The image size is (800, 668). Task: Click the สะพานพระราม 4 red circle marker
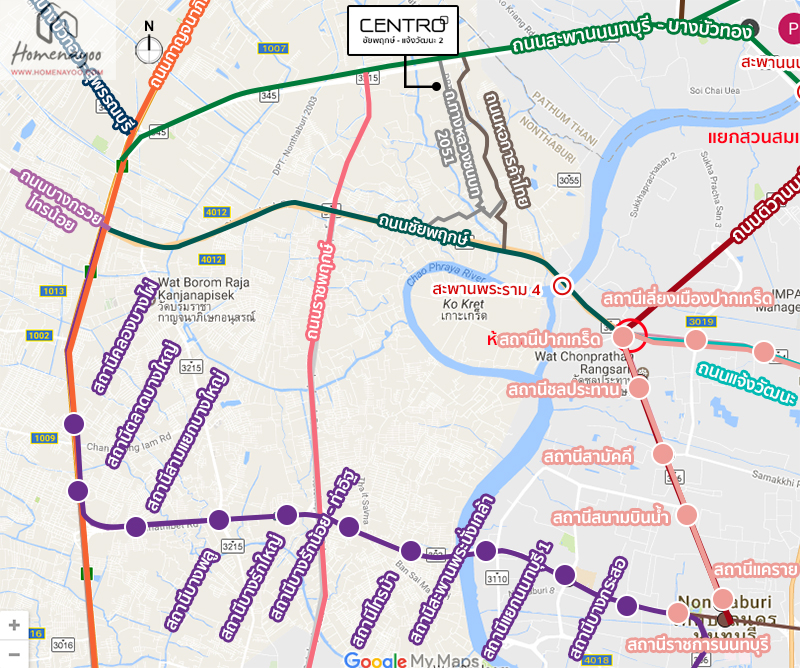(562, 286)
